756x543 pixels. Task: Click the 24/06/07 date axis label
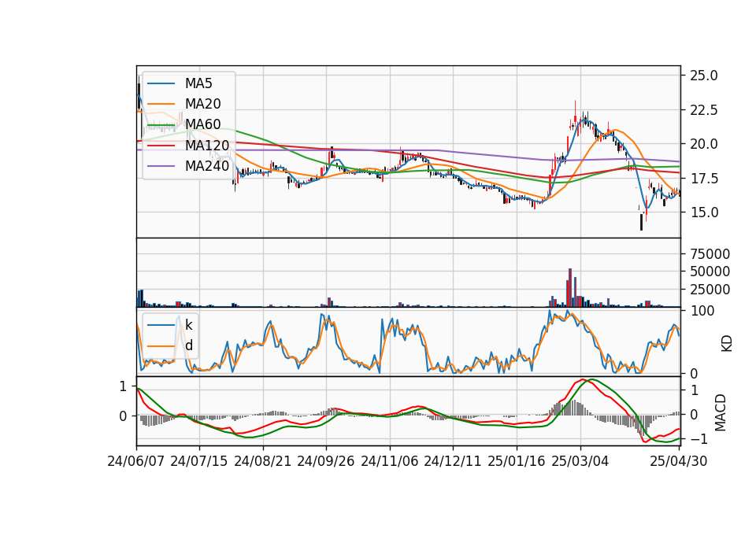[136, 461]
